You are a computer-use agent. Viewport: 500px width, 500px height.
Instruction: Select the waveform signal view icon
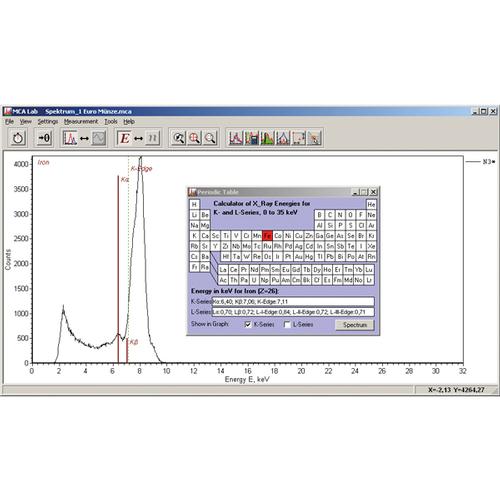click(99, 138)
